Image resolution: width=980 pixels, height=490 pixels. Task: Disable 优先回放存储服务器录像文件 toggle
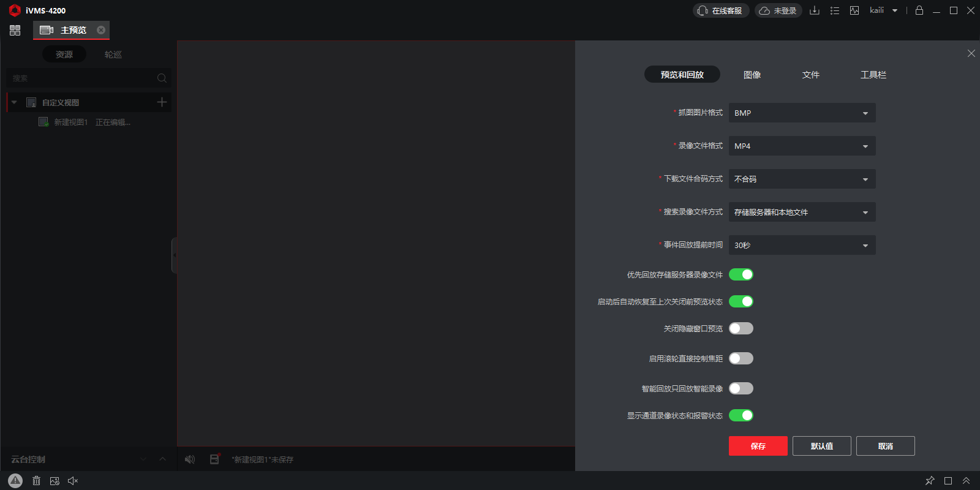click(x=741, y=274)
